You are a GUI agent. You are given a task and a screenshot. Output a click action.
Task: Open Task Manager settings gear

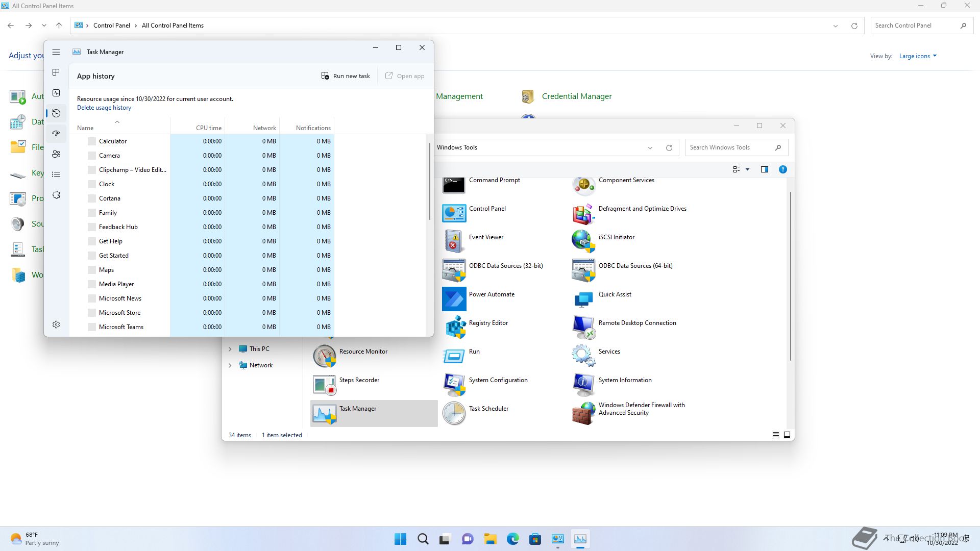(56, 324)
